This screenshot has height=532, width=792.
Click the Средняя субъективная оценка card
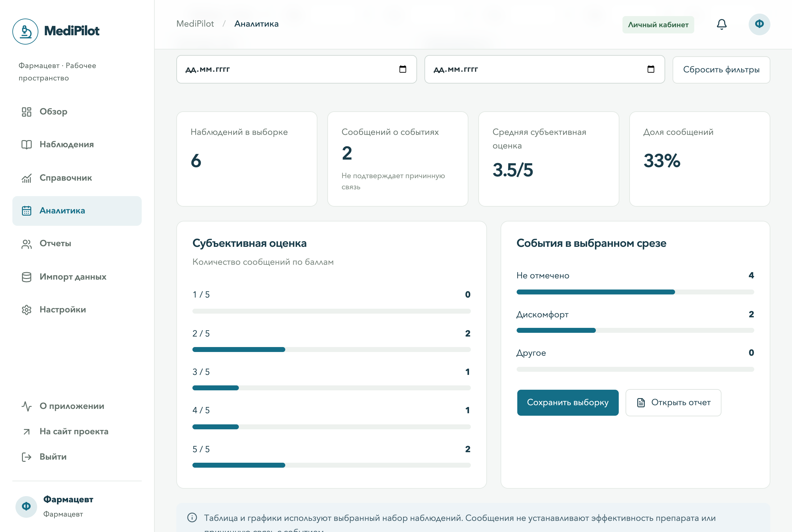[x=548, y=159]
